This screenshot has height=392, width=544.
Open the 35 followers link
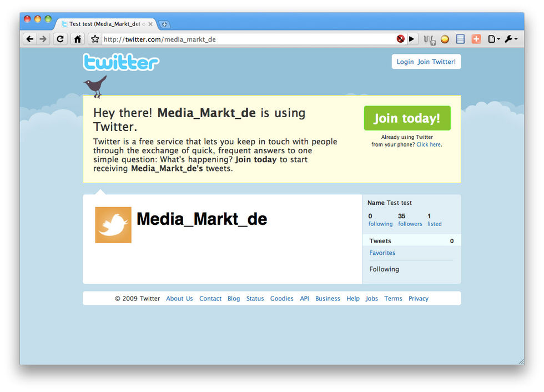[410, 220]
